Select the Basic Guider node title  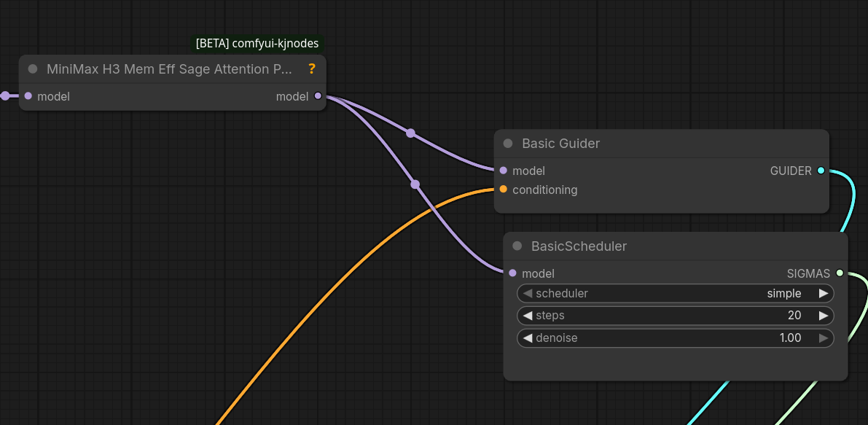tap(560, 144)
